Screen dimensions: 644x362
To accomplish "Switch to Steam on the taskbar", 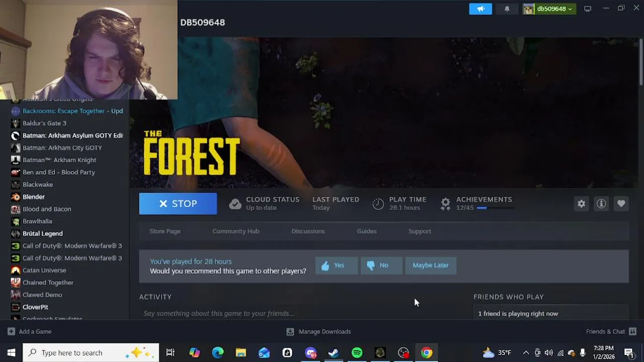I will pyautogui.click(x=334, y=352).
